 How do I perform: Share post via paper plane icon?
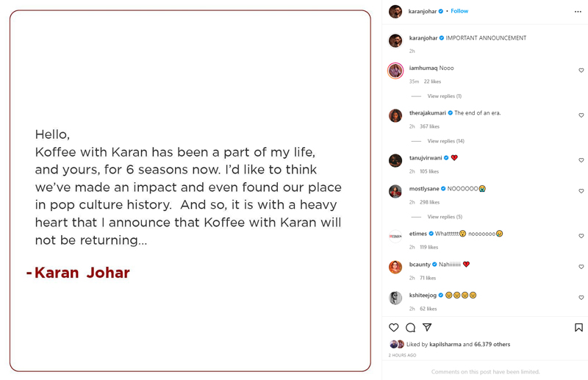pos(427,328)
